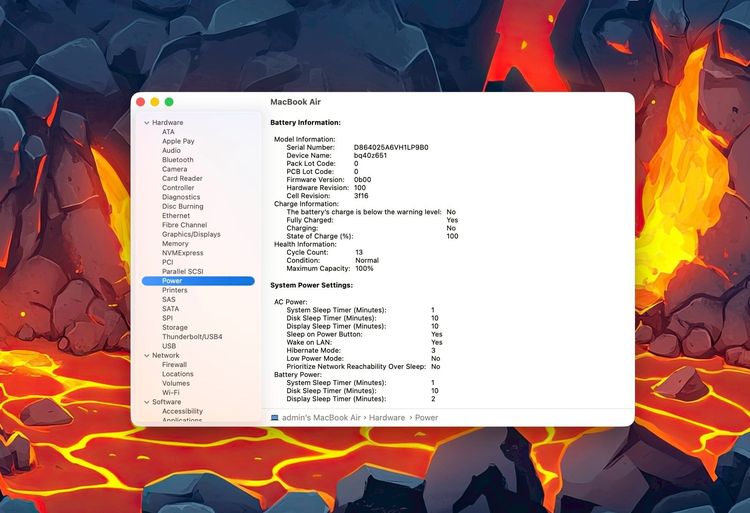Image resolution: width=750 pixels, height=513 pixels.
Task: Select Apple Pay in the sidebar
Action: point(178,141)
